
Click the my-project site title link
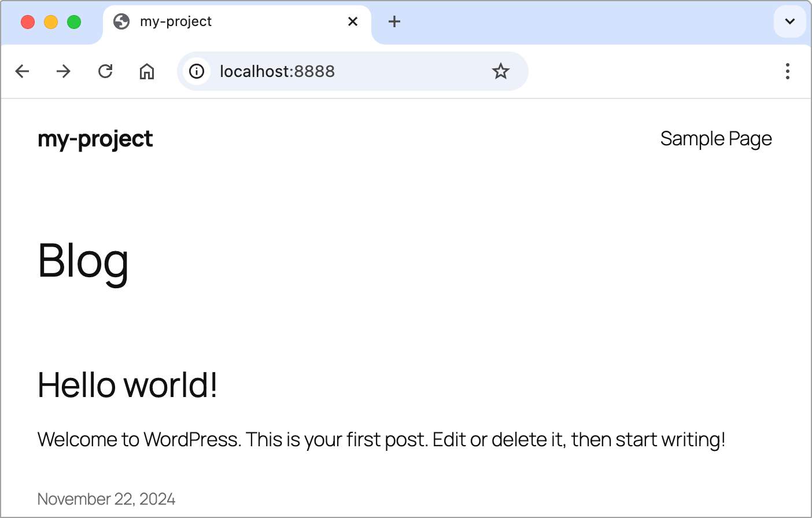[95, 139]
